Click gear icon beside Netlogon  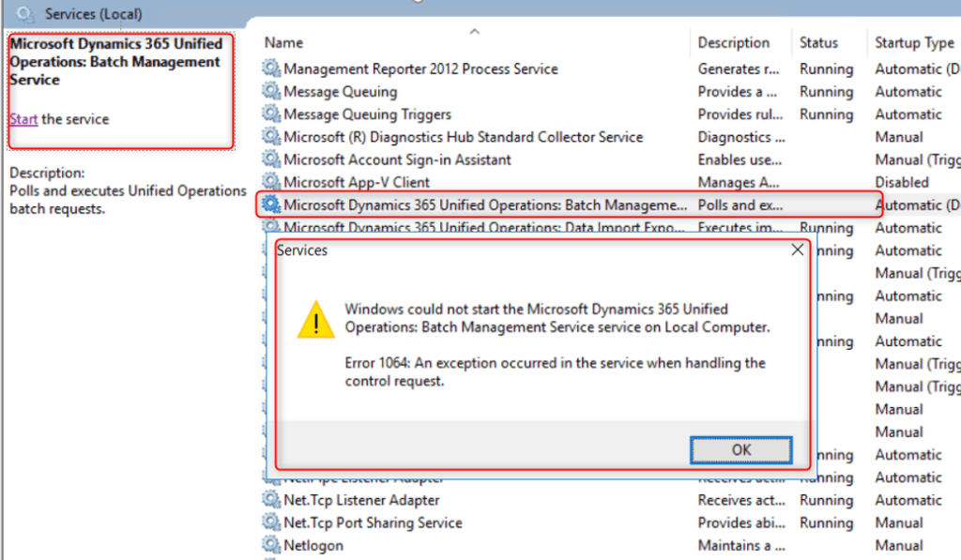[x=271, y=545]
